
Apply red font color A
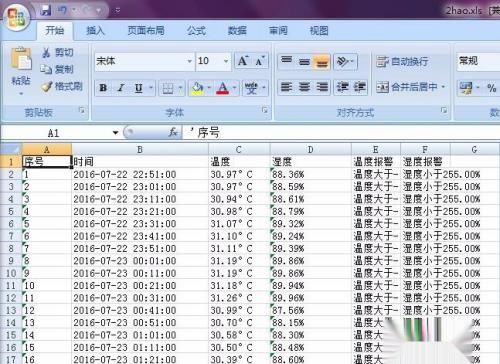223,88
